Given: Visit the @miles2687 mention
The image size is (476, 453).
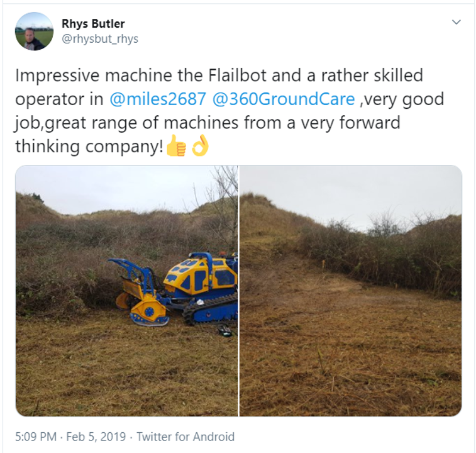Looking at the screenshot, I should (x=158, y=99).
